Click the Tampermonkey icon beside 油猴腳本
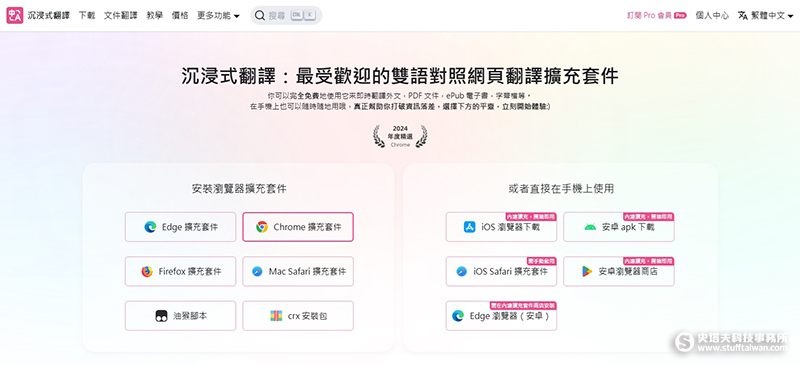 [x=161, y=316]
